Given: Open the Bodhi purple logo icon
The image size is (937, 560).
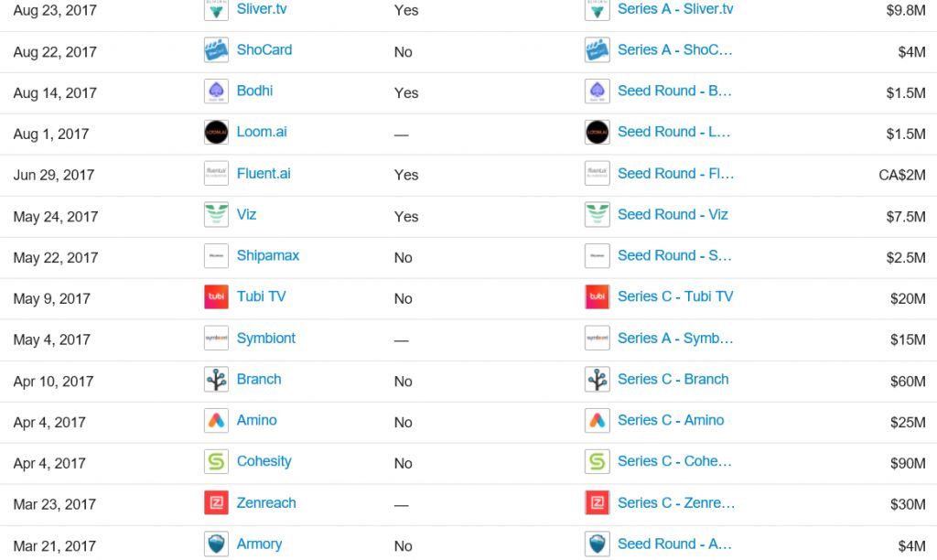Looking at the screenshot, I should pos(216,92).
